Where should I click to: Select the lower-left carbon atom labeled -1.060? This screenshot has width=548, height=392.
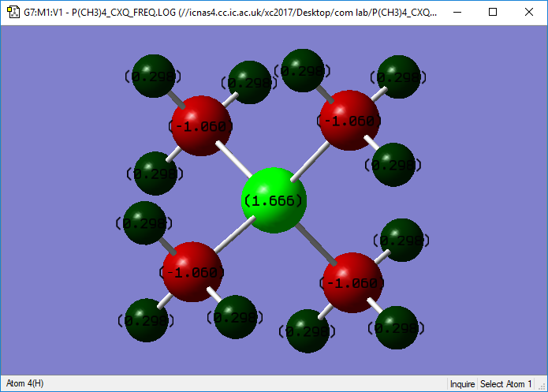pos(192,271)
